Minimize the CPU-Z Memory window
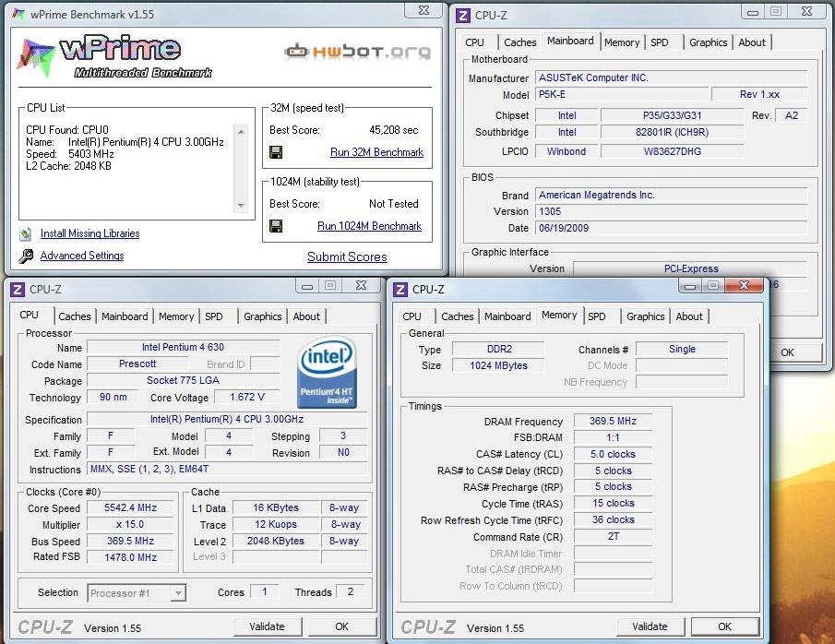Screen dimensions: 835x644 [x=689, y=287]
